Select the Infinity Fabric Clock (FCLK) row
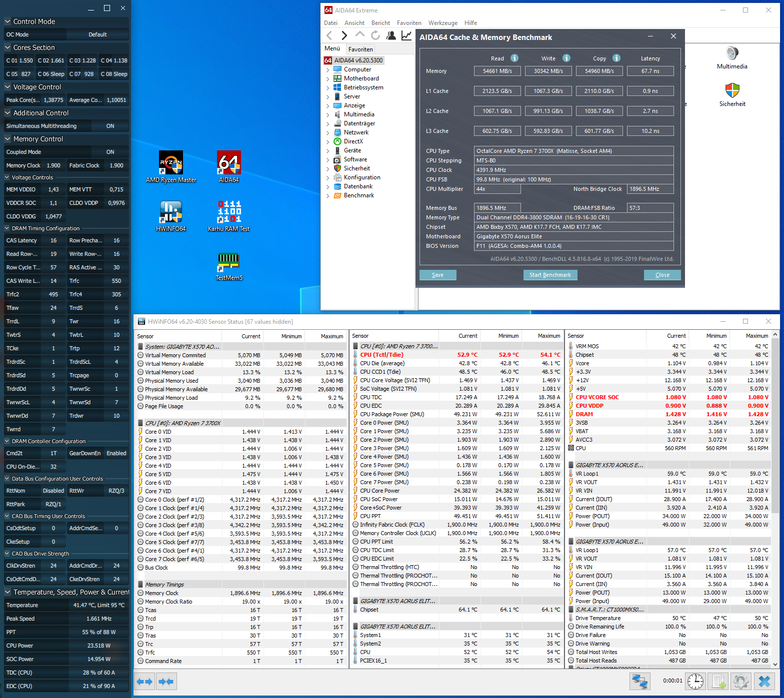 point(456,525)
